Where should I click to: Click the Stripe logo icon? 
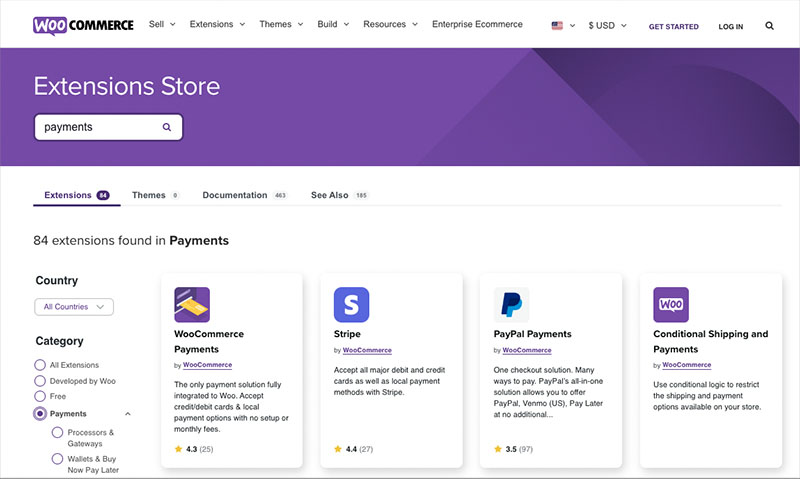point(352,305)
